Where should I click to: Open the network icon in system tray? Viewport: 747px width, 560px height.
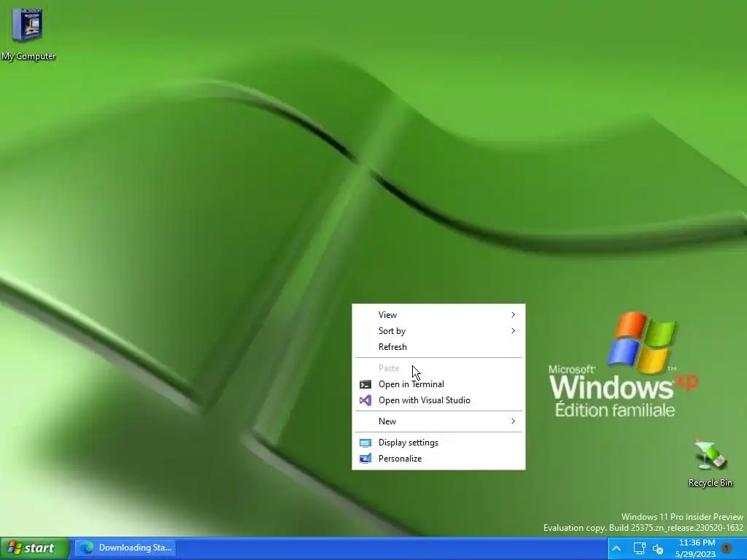[x=639, y=548]
